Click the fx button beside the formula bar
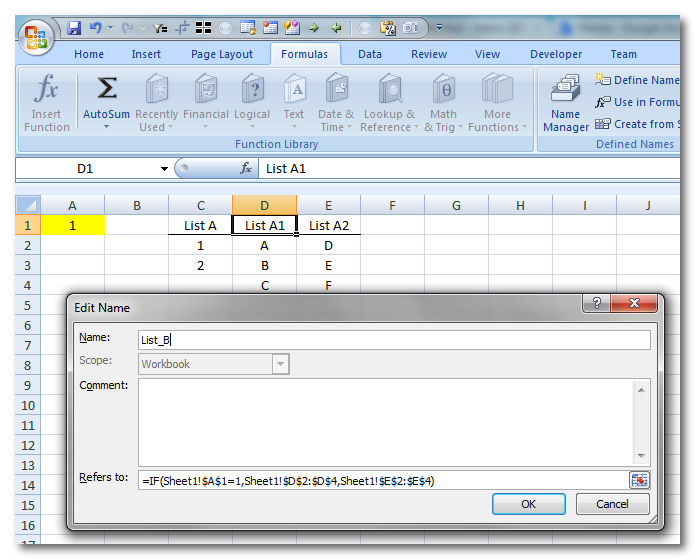Image resolution: width=695 pixels, height=559 pixels. 246,169
